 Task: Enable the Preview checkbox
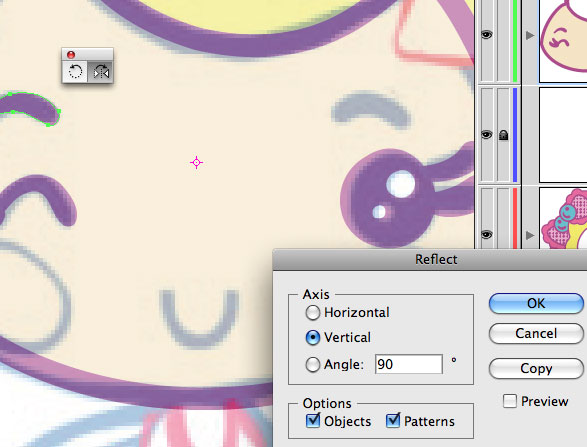pyautogui.click(x=510, y=401)
